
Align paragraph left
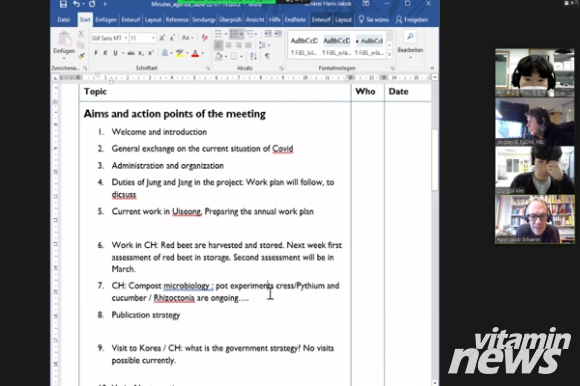point(218,45)
